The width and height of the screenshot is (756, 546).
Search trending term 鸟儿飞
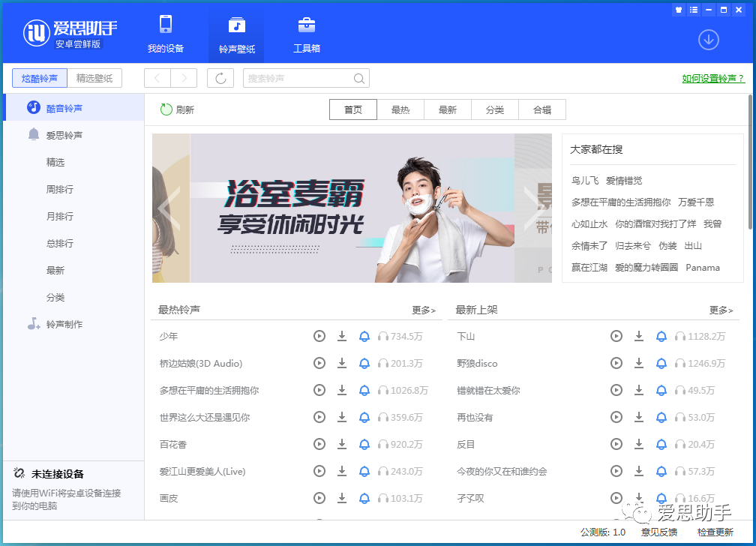coord(585,181)
